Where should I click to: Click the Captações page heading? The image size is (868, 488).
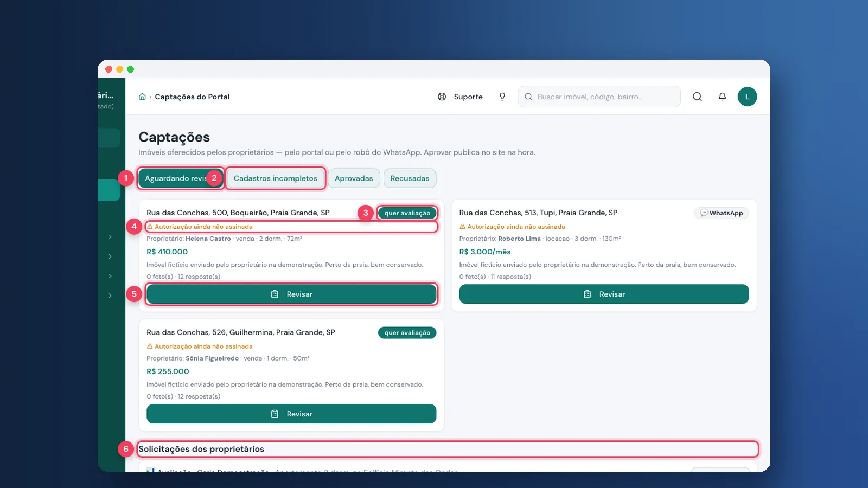point(174,137)
